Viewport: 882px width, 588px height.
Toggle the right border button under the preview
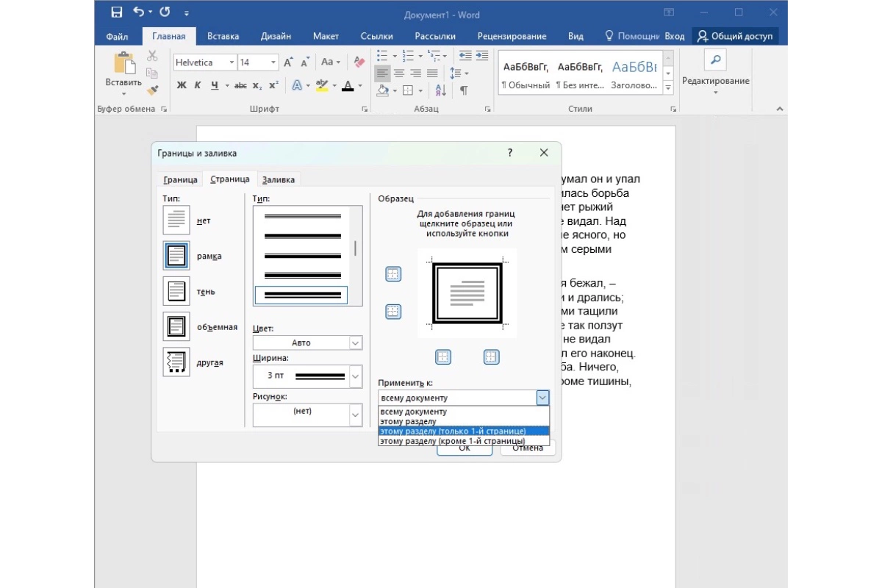click(491, 357)
